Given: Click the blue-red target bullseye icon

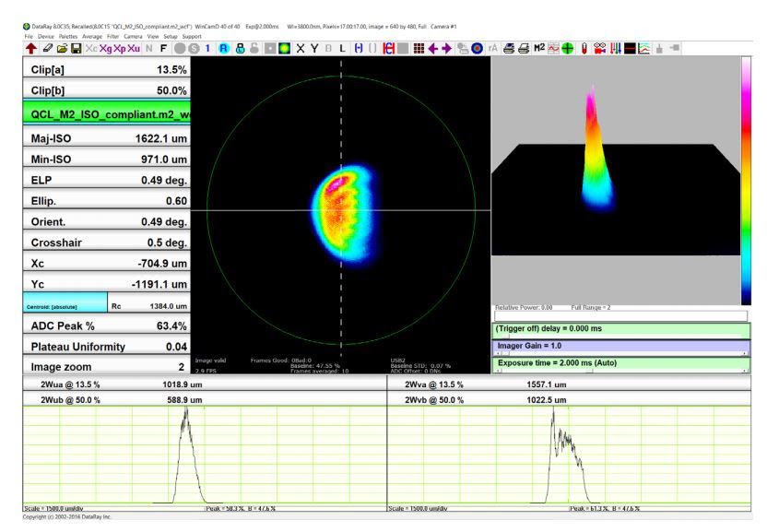Looking at the screenshot, I should [x=477, y=48].
